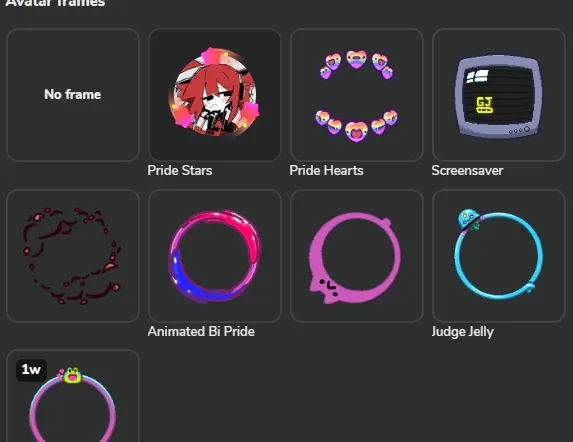Click the cat face on pink ring
Image resolution: width=573 pixels, height=442 pixels.
pyautogui.click(x=329, y=287)
